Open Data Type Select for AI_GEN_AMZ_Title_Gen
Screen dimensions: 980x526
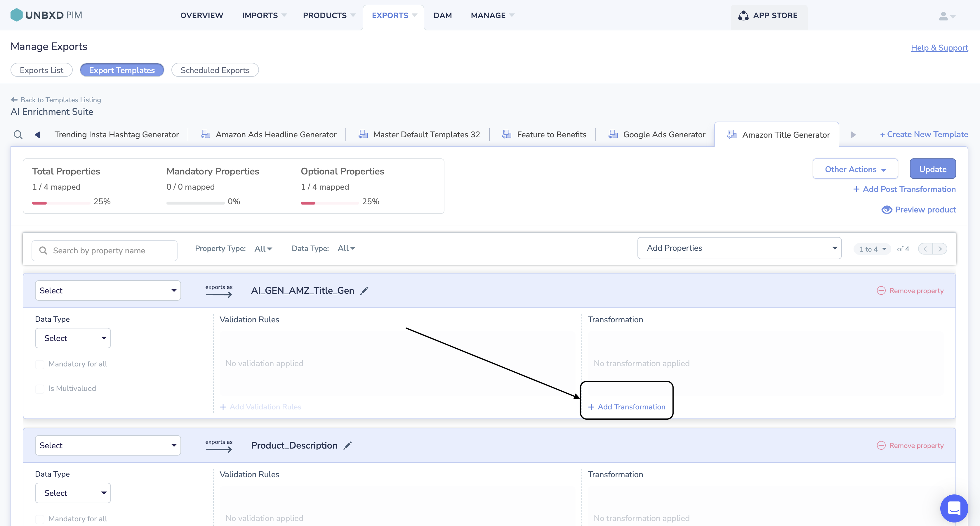(x=73, y=338)
